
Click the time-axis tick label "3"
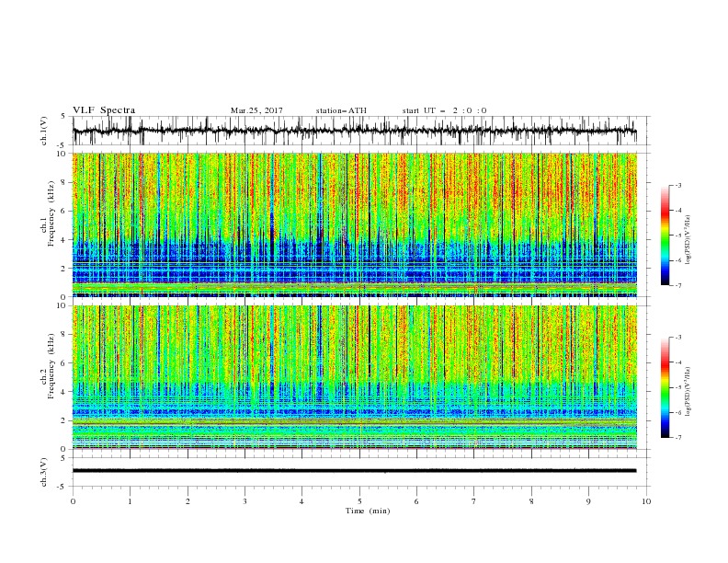coord(245,501)
